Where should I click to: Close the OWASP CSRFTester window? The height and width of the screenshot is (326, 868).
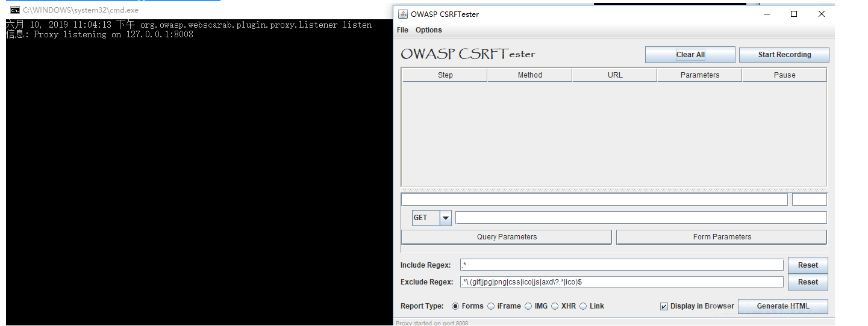tap(822, 14)
